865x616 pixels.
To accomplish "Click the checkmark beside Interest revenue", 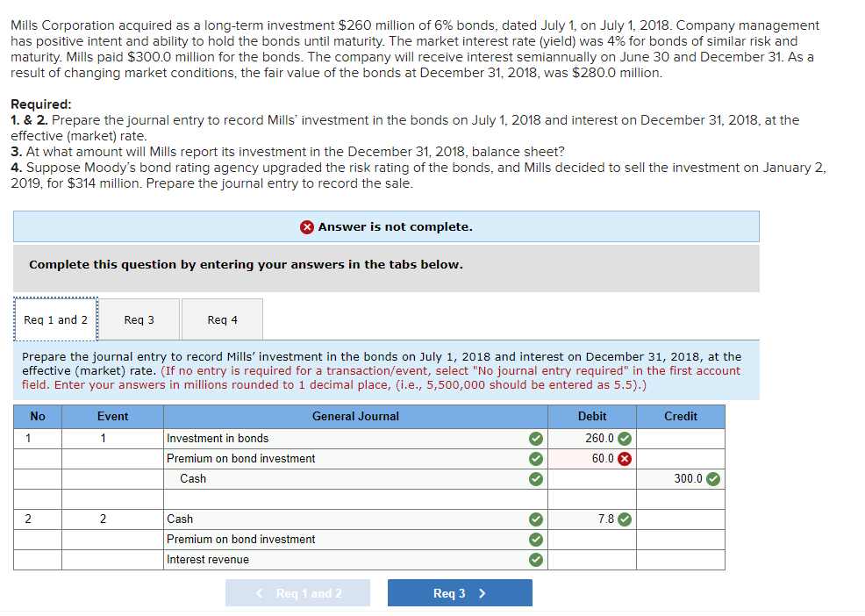I will coord(533,559).
